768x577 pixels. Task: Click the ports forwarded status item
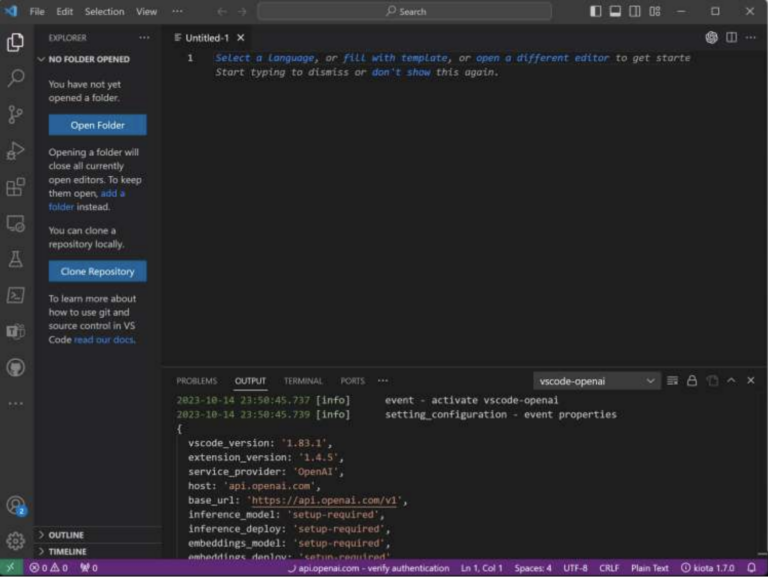click(89, 568)
